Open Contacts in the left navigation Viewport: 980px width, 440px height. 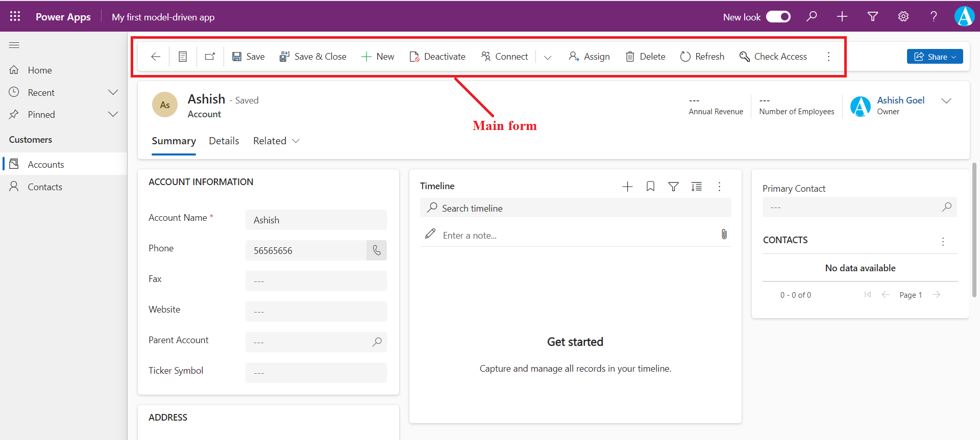(45, 187)
